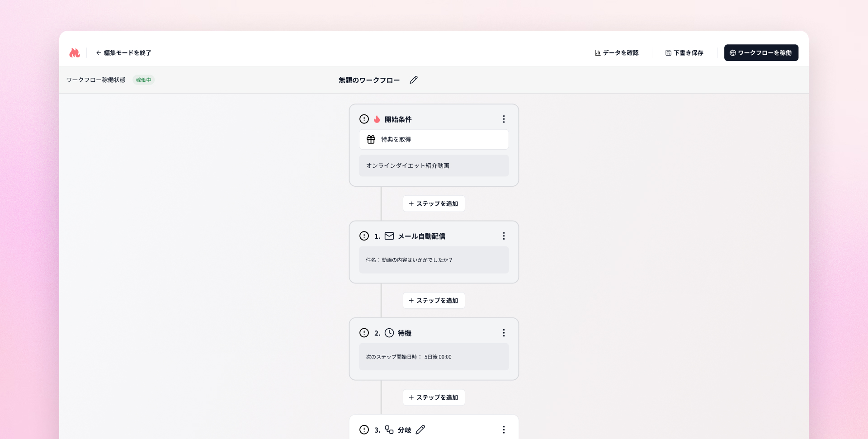This screenshot has width=868, height=439.
Task: Open データを確認 in the header
Action: (x=617, y=53)
